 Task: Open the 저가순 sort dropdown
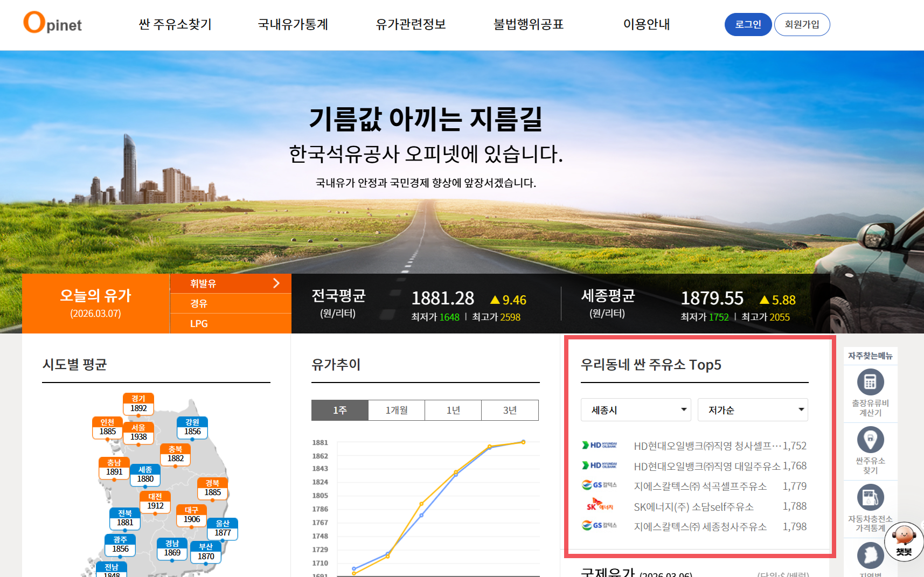[x=753, y=410]
